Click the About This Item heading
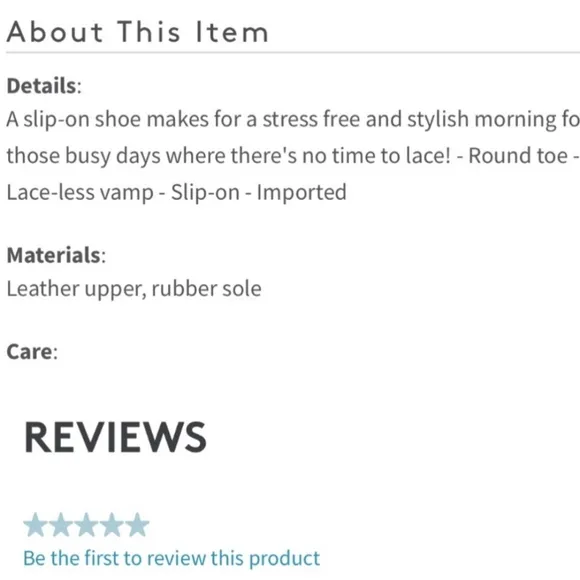Image resolution: width=580 pixels, height=580 pixels. (137, 32)
